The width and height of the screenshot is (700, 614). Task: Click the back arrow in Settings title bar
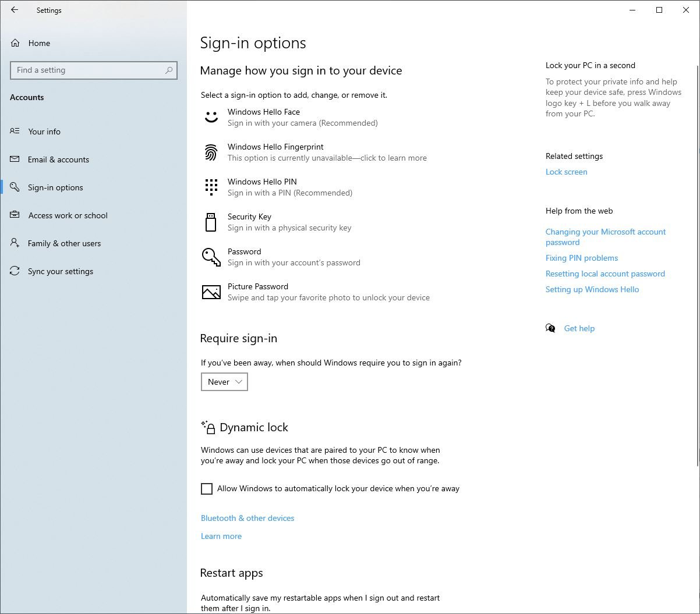click(x=15, y=10)
